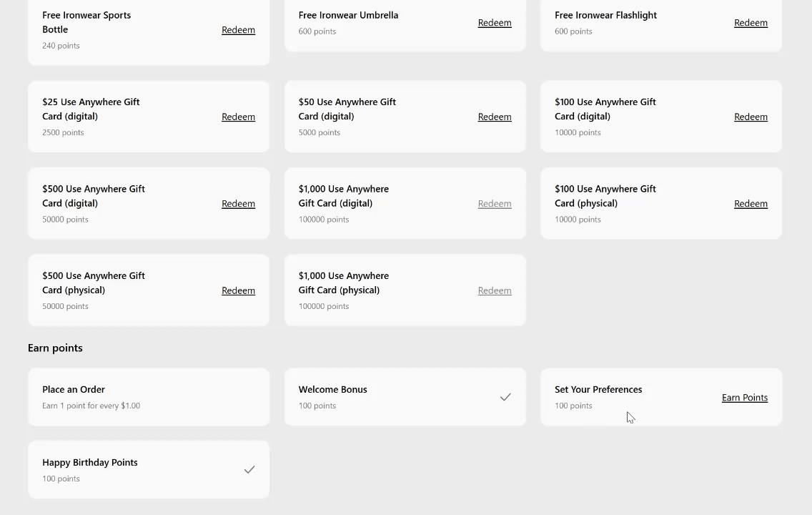
Task: Redeem the $500 physical gift card
Action: [x=238, y=290]
